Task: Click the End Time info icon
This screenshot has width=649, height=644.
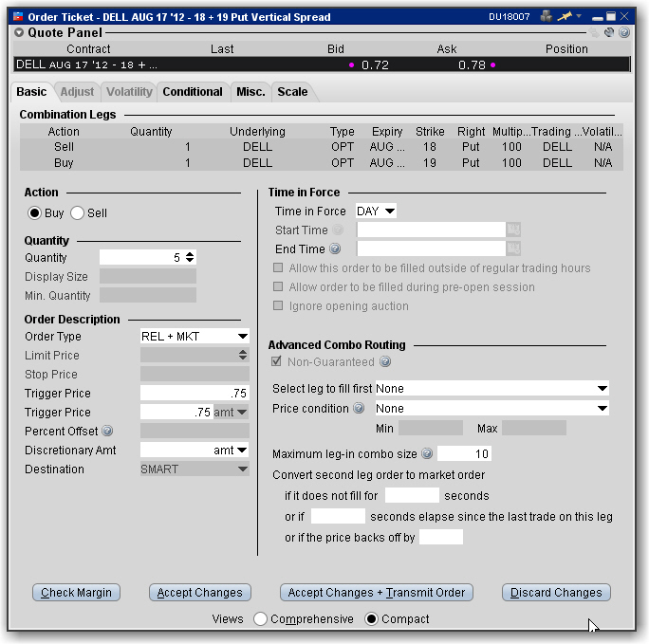Action: coord(335,249)
